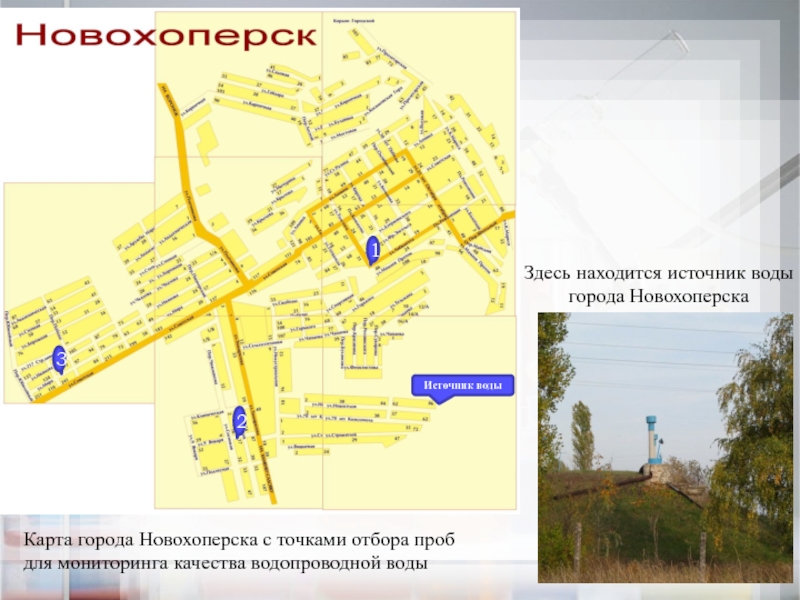Click the blue 'Источник воды' callout label

click(461, 385)
